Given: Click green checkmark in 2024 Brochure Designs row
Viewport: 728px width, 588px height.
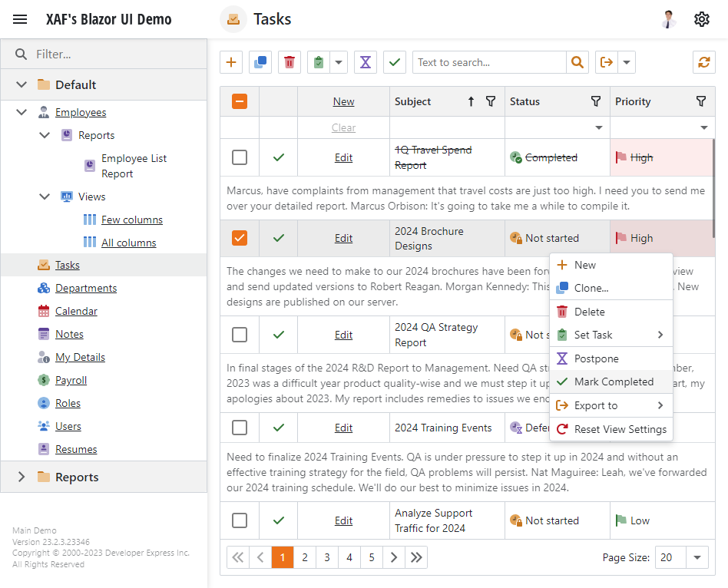Looking at the screenshot, I should pos(279,238).
